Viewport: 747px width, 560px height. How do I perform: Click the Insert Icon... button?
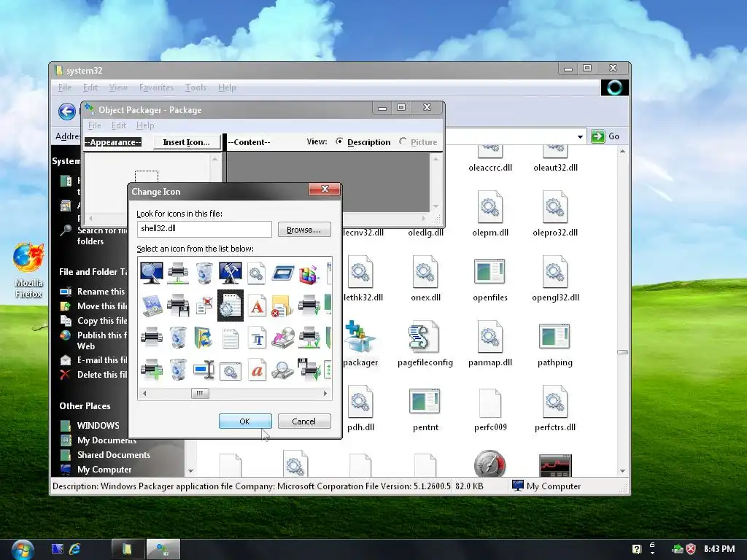pyautogui.click(x=186, y=142)
